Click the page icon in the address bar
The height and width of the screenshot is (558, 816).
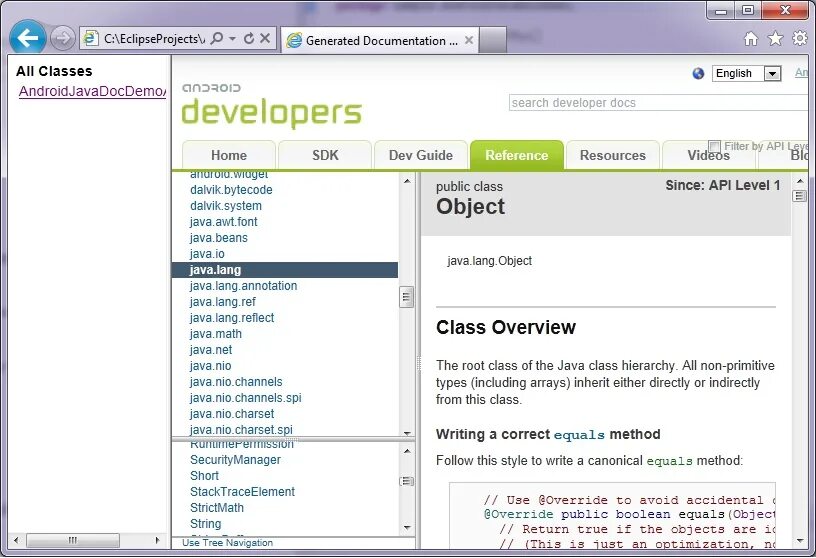tap(91, 39)
